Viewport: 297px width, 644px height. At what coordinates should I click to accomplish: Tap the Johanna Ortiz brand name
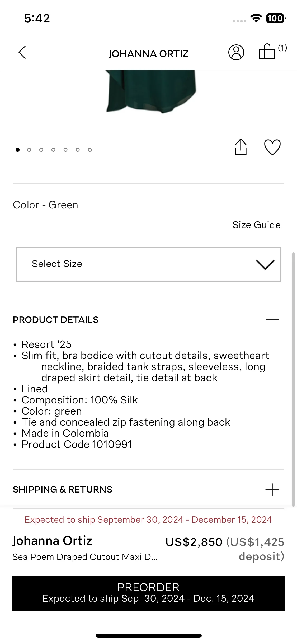[52, 541]
